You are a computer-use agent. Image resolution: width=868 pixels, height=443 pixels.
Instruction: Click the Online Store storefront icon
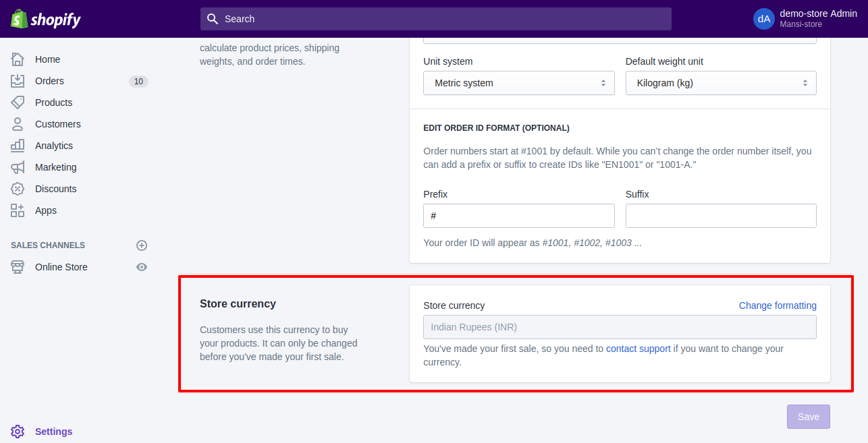[x=18, y=267]
